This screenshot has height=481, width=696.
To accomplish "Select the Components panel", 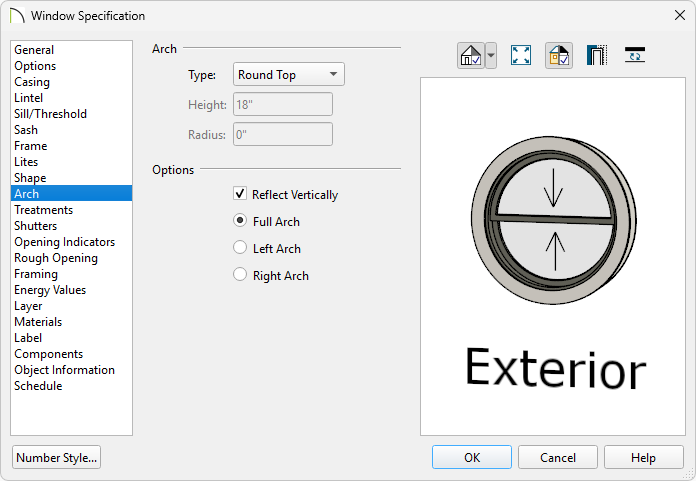I will tap(71, 353).
